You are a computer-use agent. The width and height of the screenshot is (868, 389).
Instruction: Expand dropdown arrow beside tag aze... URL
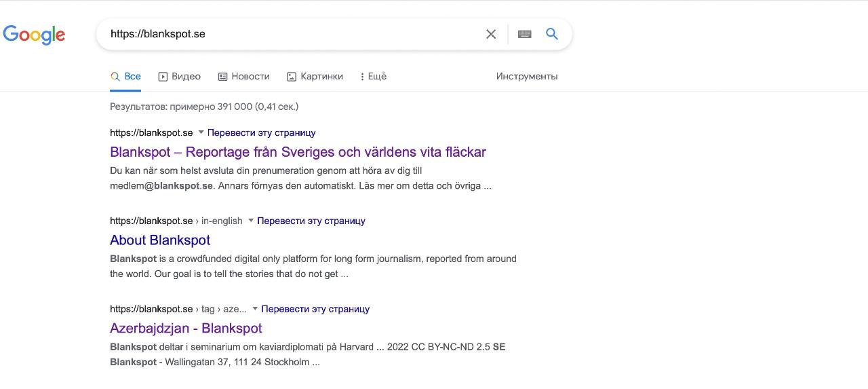click(255, 309)
